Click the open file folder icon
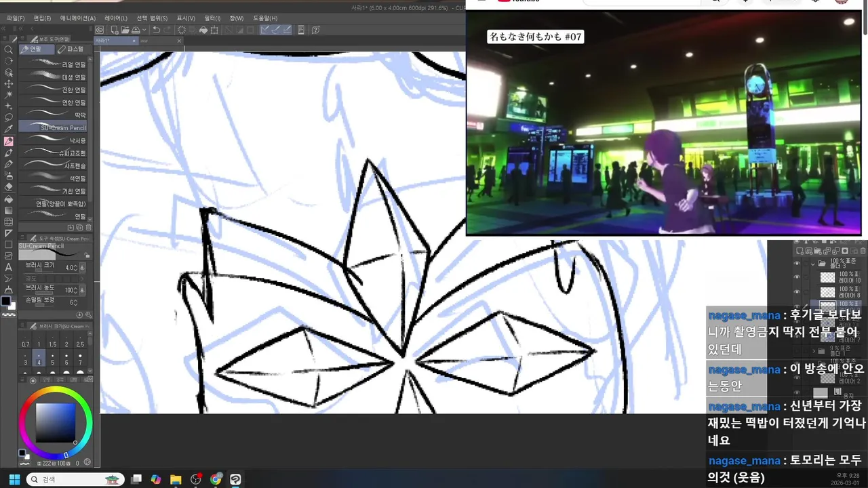 [x=125, y=30]
